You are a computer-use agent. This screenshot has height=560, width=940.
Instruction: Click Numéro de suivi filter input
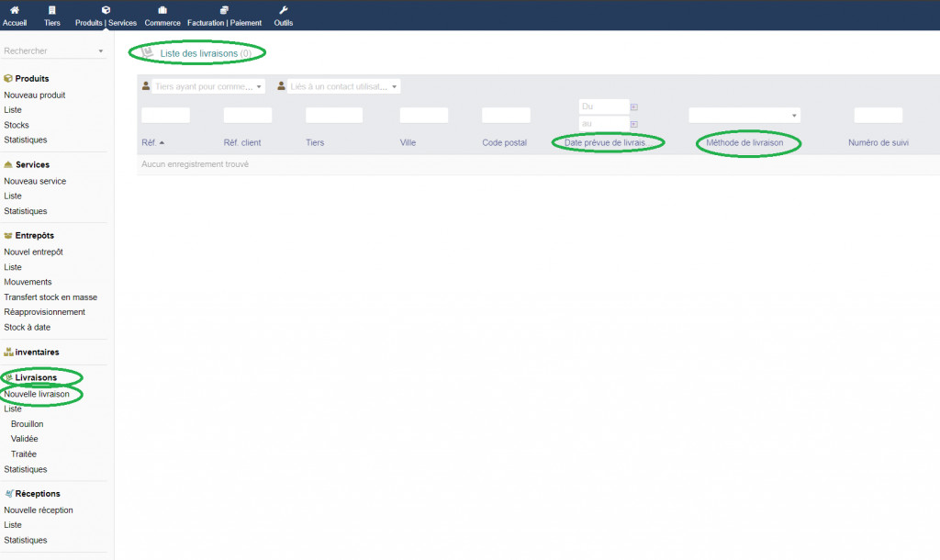click(x=878, y=115)
